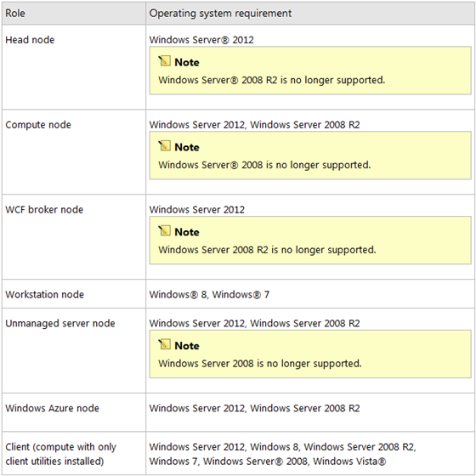This screenshot has height=476, width=476.
Task: Select the Operating system requirement header
Action: click(x=220, y=14)
